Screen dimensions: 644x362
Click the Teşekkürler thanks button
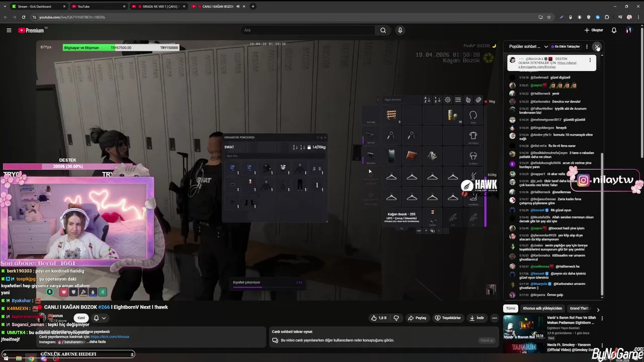(448, 318)
